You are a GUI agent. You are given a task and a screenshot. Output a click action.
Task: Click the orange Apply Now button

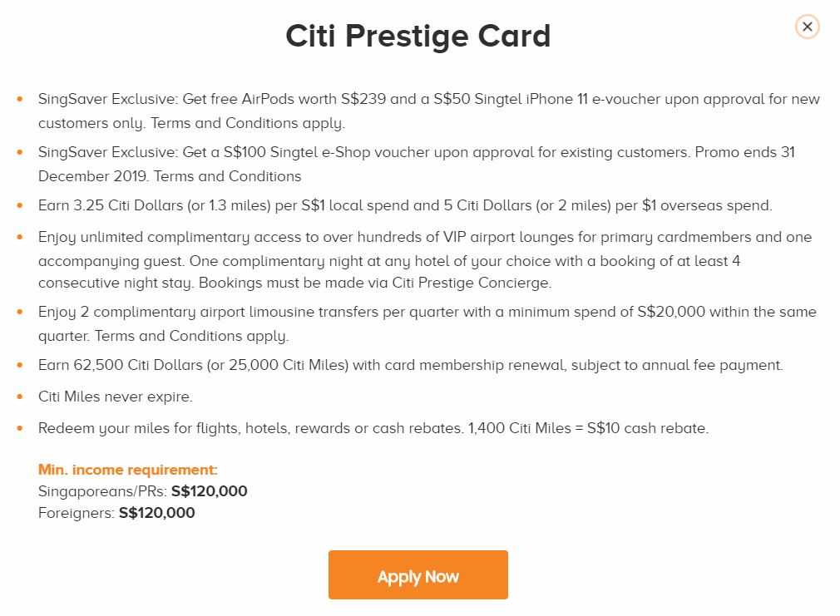tap(418, 575)
